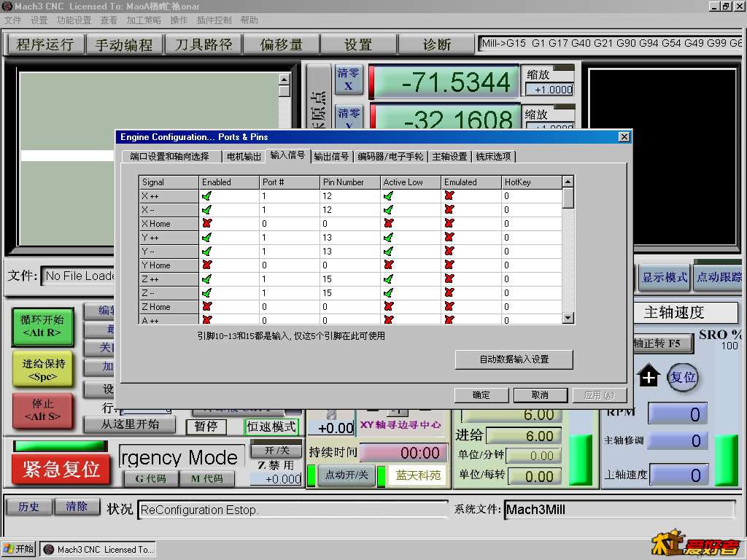Click the X axis 清零 zero icon
Screen dimensions: 747x560
[348, 79]
